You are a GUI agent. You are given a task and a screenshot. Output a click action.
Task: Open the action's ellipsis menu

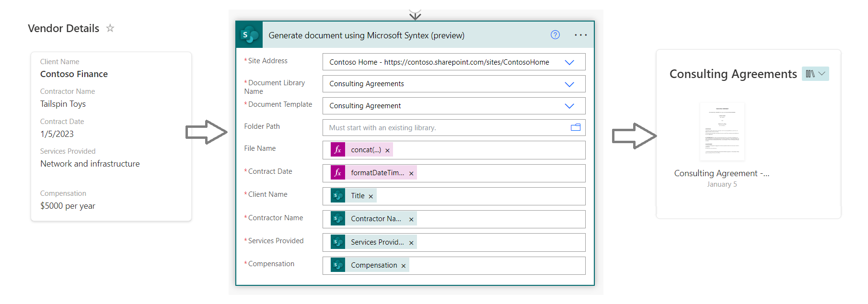[580, 35]
